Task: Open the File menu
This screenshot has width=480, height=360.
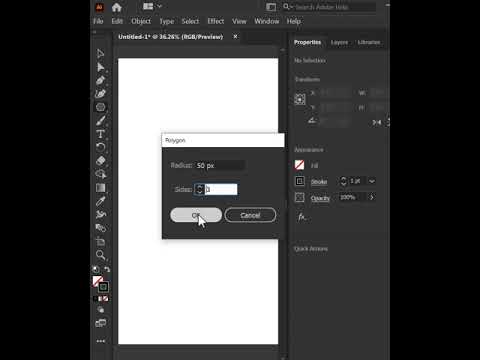Action: click(98, 21)
